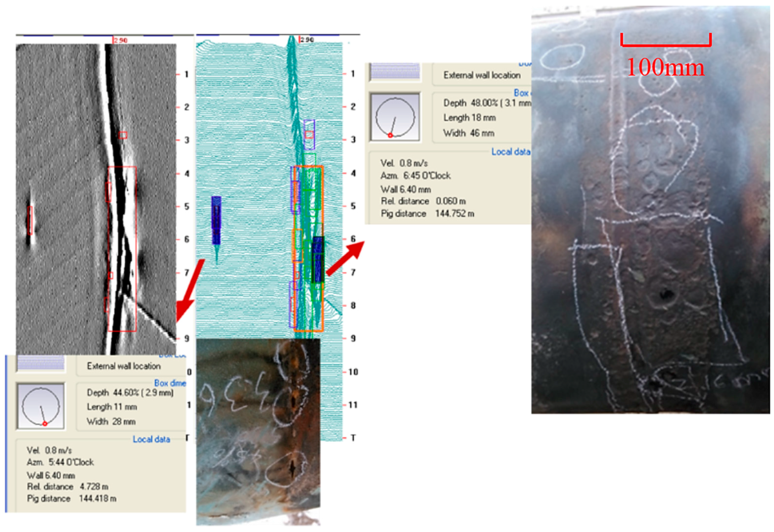Open pipe photo thumbnail below waveform
The image size is (774, 532).
[x=258, y=431]
